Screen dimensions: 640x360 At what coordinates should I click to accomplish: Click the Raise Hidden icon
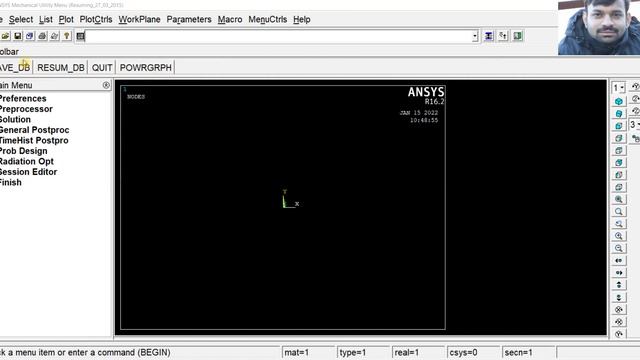[x=489, y=36]
